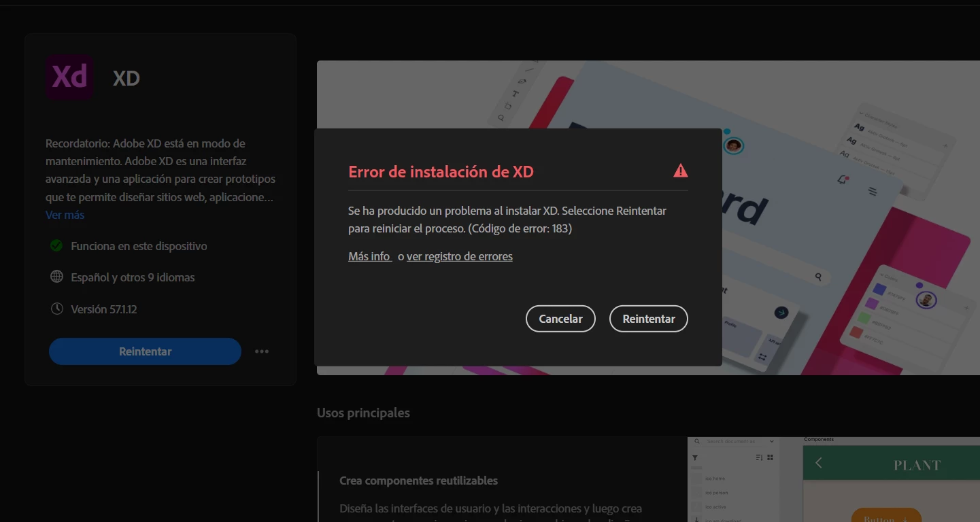Screen dimensions: 980x522
Task: Click the clock version icon
Action: [57, 309]
